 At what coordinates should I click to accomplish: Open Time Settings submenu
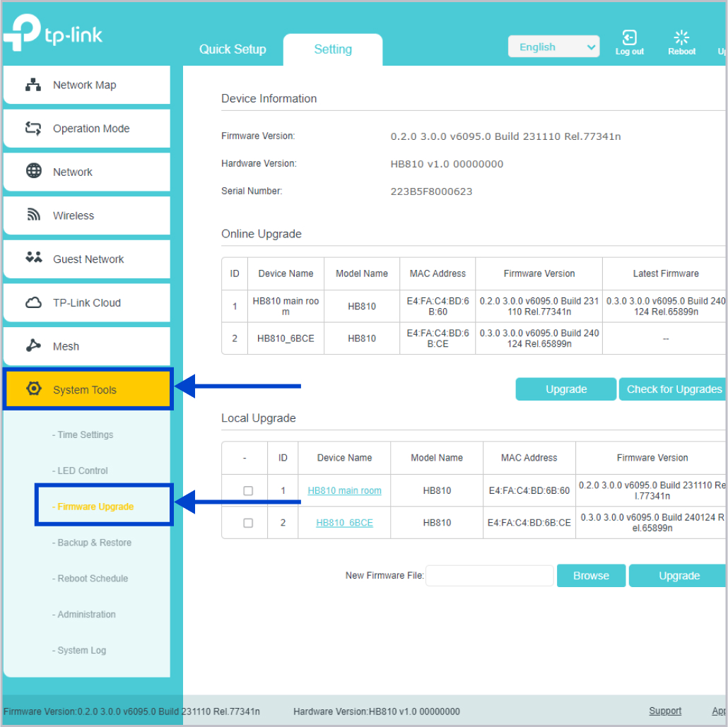(x=83, y=435)
